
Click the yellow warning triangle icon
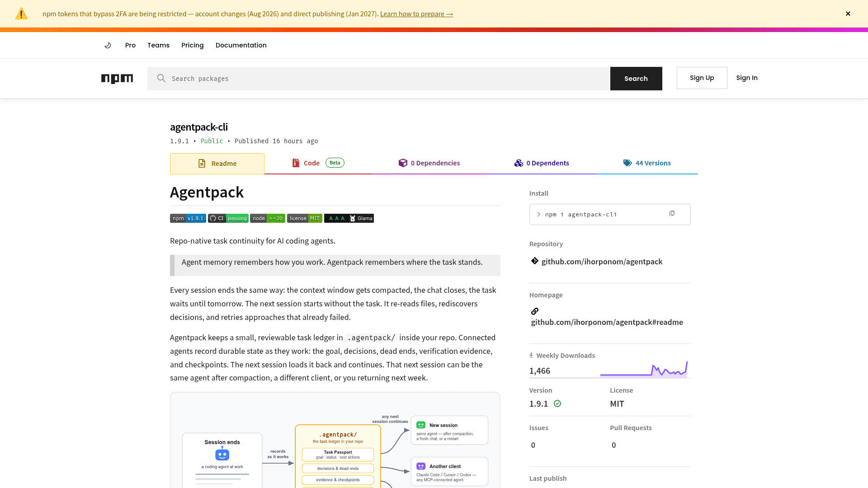coord(21,14)
